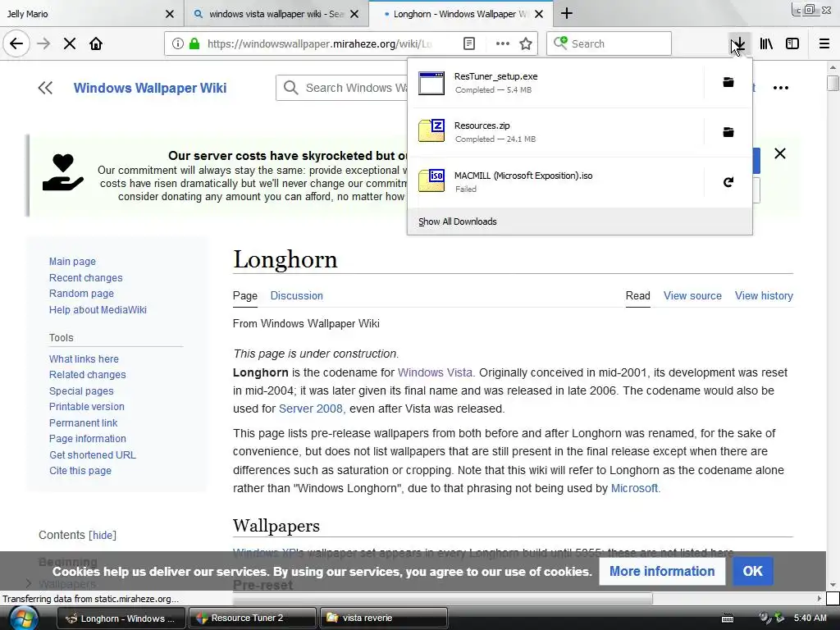Go back with the browser back arrow
This screenshot has height=630, width=840.
(x=16, y=43)
